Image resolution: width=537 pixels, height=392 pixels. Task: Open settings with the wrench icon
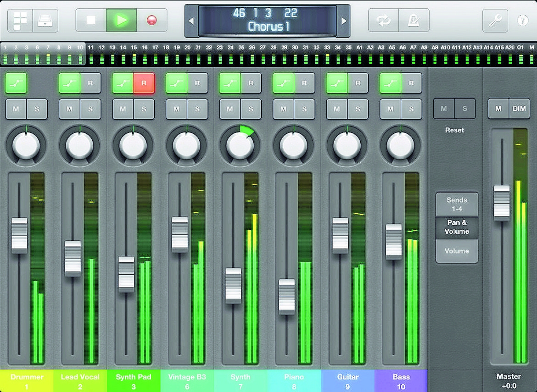[x=495, y=21]
